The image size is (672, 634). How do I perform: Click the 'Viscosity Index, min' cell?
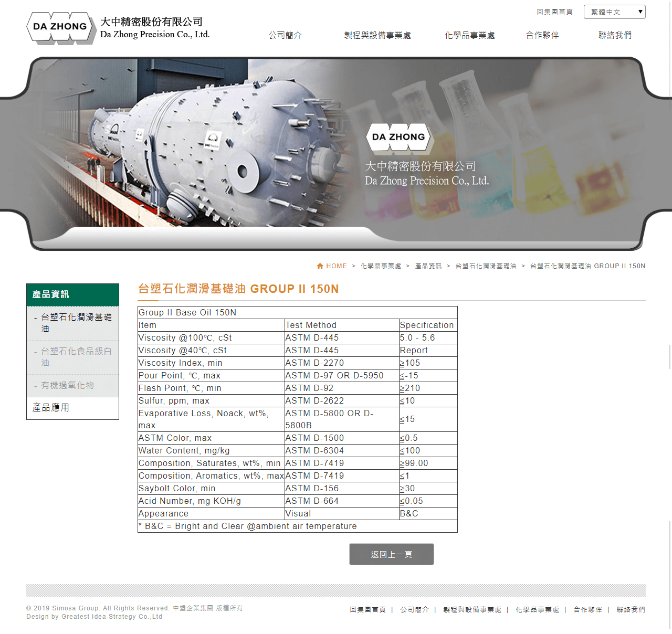pos(211,363)
